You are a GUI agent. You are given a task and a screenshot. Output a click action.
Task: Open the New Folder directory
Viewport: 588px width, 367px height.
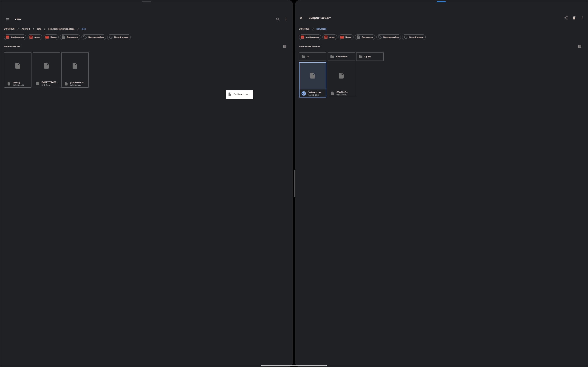coord(341,57)
